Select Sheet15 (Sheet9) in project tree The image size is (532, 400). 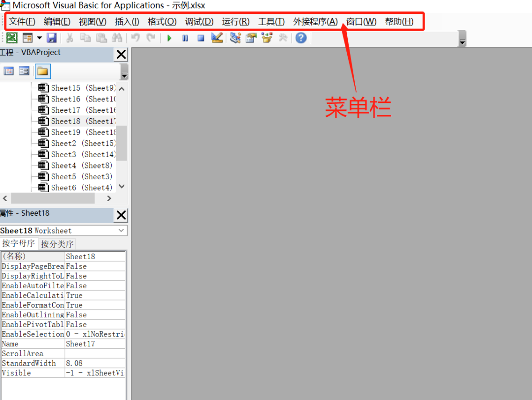[83, 88]
